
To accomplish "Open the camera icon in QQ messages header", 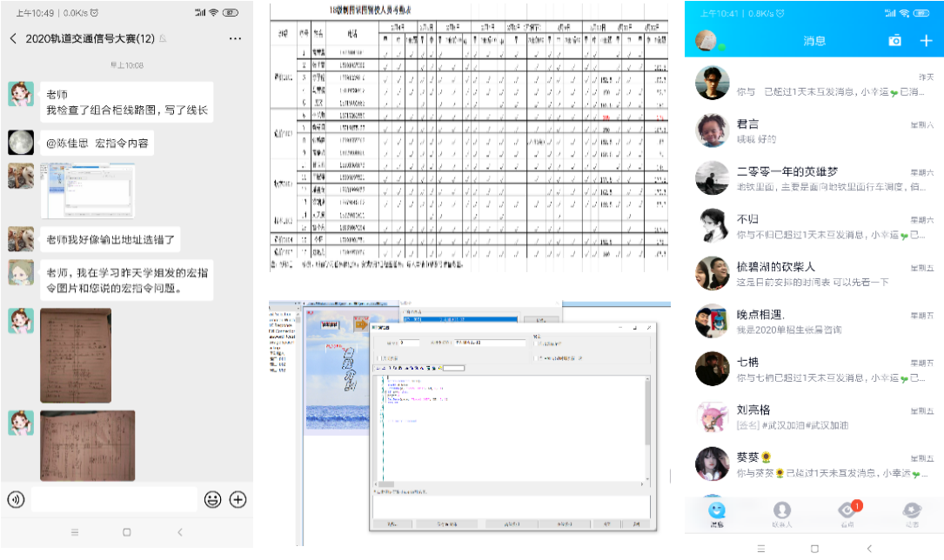I will coord(894,41).
